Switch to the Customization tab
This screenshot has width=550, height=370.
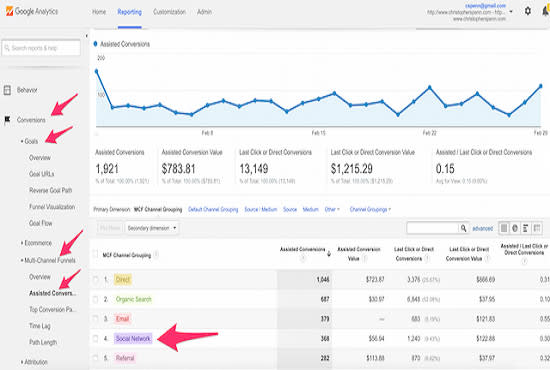point(169,12)
